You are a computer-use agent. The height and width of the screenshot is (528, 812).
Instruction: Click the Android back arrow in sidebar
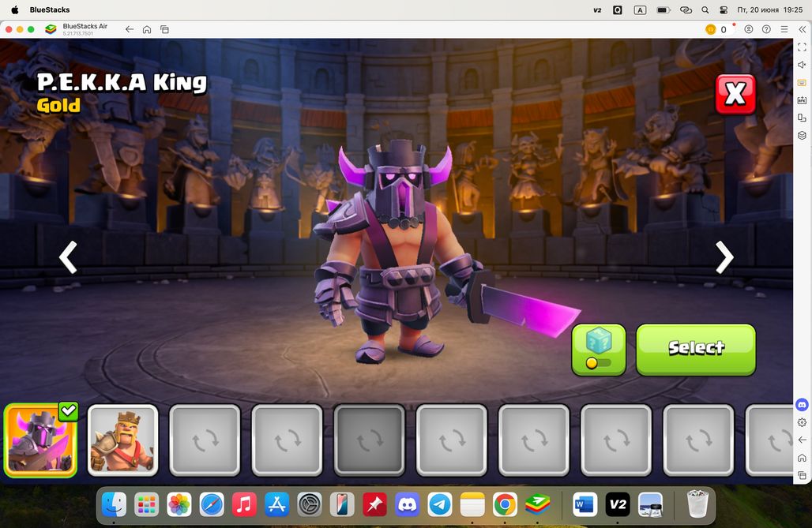coord(803,440)
